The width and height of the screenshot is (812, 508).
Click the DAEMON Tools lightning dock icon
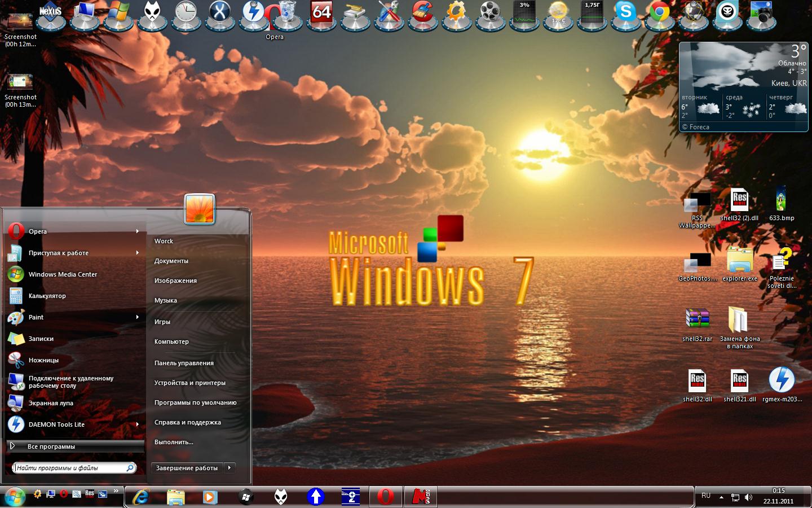point(253,15)
